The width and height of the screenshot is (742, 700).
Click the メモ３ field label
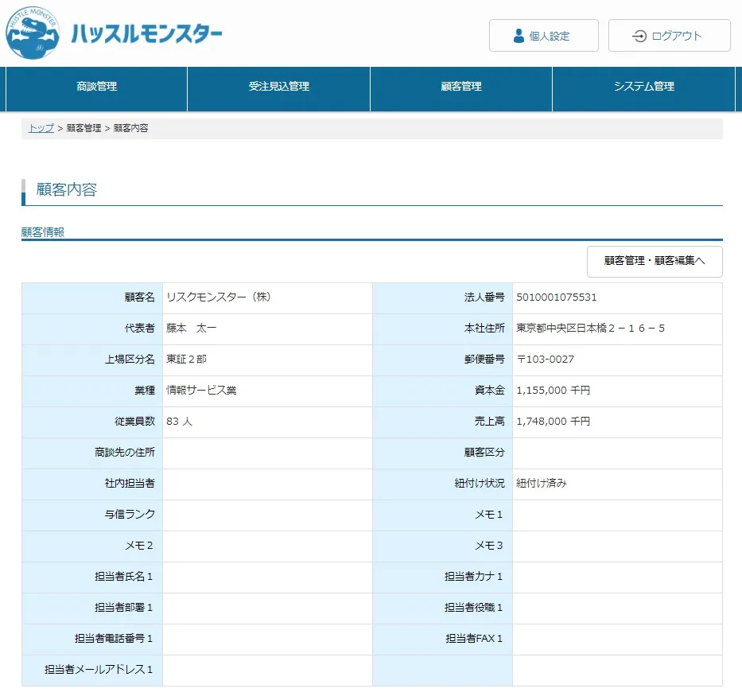(x=489, y=545)
